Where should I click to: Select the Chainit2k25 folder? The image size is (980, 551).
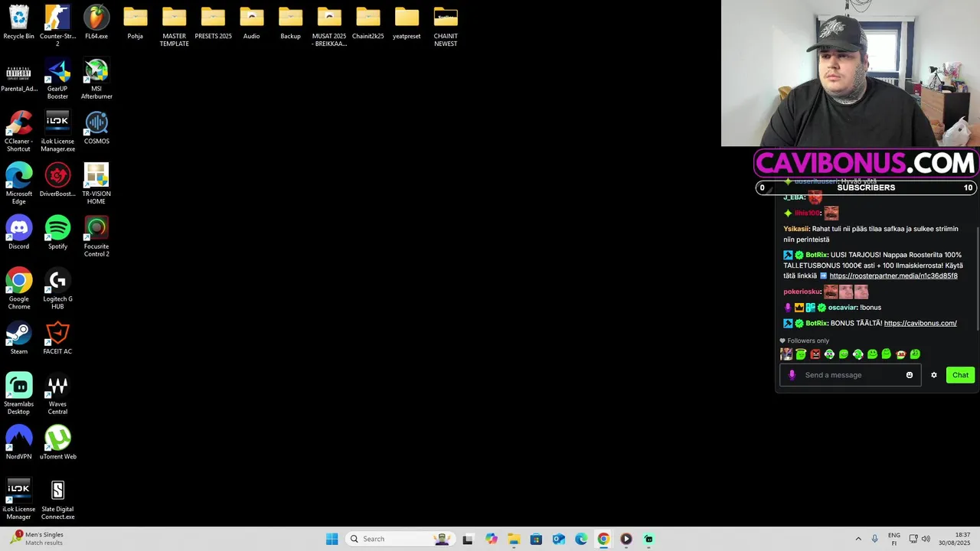pyautogui.click(x=367, y=23)
